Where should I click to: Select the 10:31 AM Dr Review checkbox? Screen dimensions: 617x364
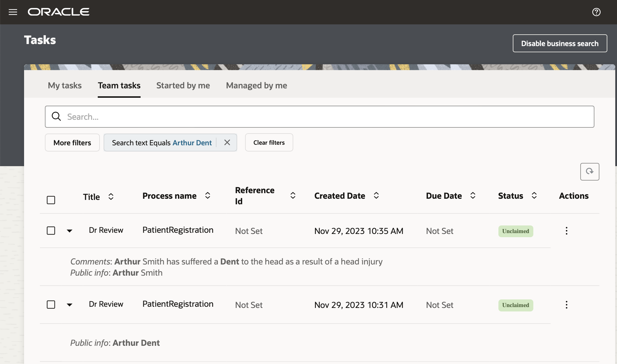51,304
